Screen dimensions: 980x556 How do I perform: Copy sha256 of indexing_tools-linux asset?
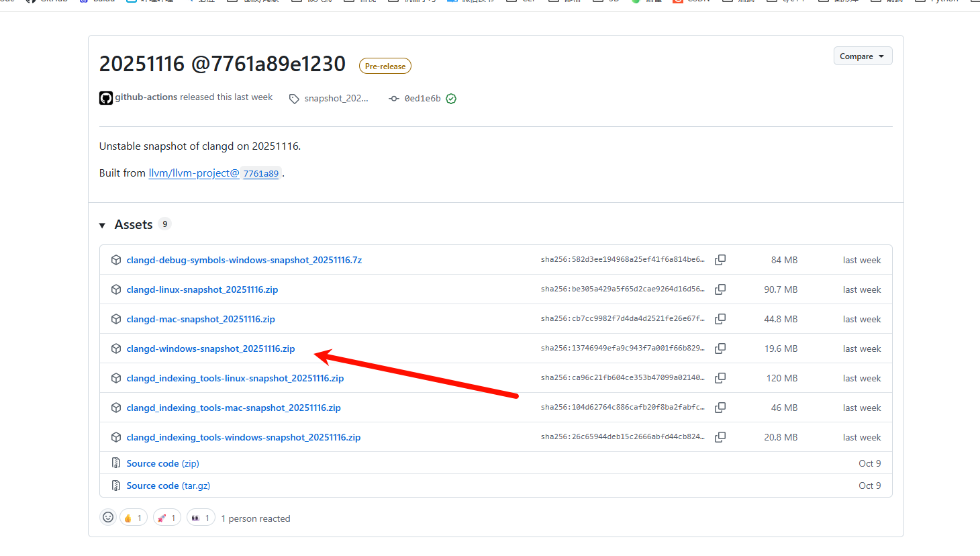tap(720, 378)
